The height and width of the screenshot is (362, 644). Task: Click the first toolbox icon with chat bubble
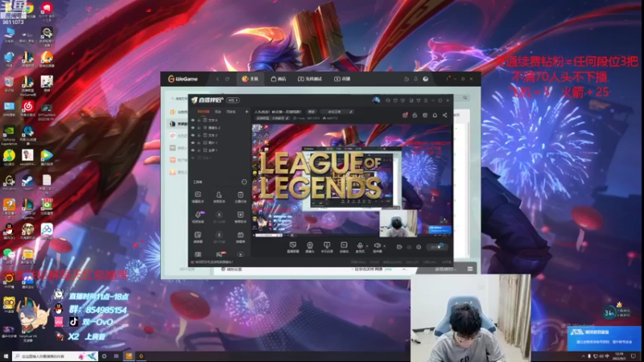[x=197, y=195]
